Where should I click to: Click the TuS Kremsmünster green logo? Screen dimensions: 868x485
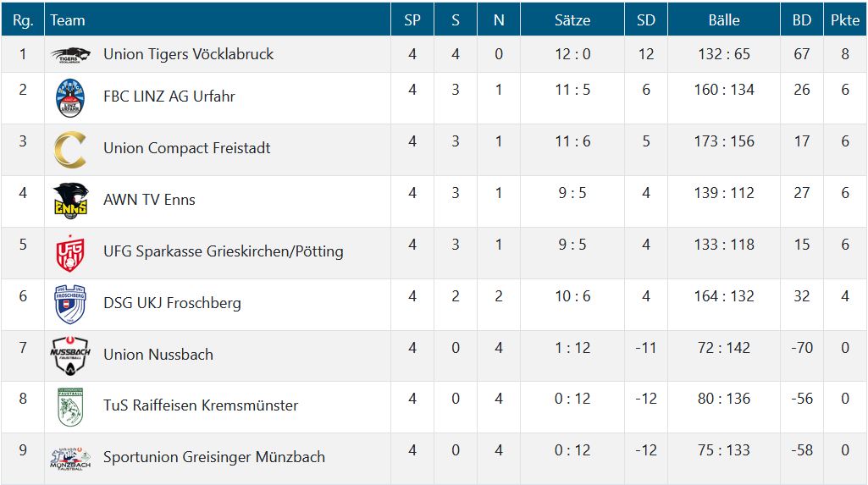pos(70,407)
